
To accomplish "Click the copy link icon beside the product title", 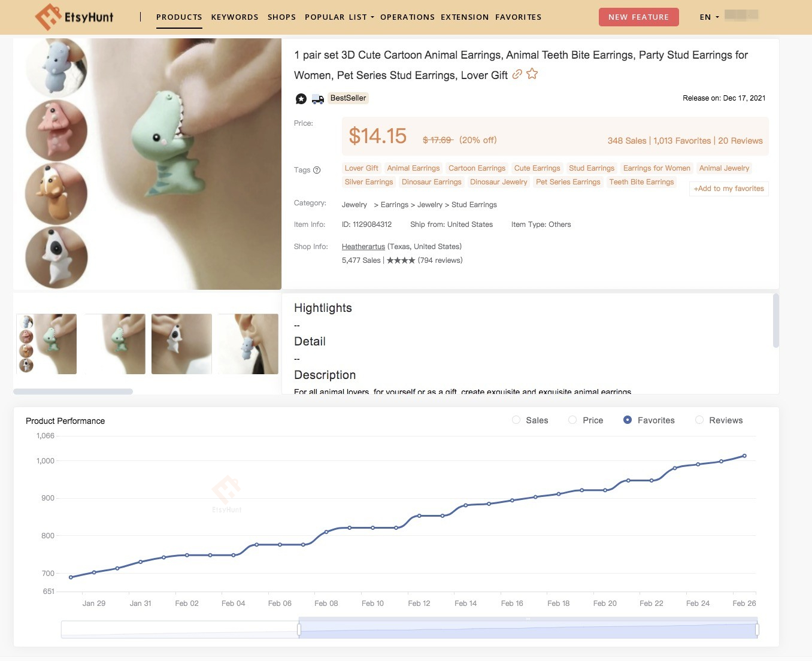I will [517, 74].
